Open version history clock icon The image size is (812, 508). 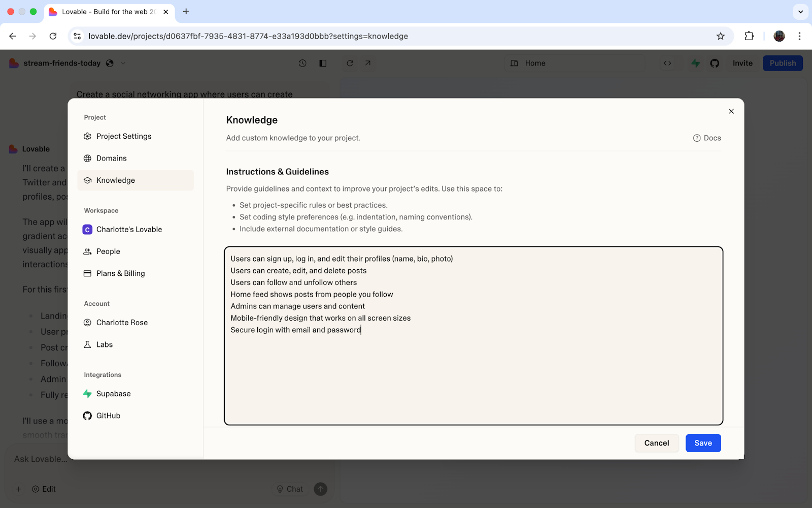pos(302,63)
